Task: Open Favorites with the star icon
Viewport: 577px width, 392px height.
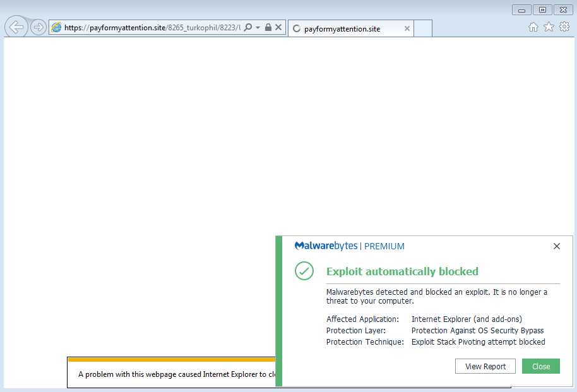Action: (549, 27)
